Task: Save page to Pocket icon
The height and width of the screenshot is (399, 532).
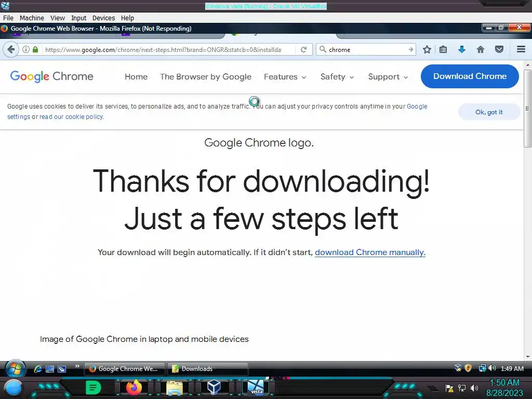Action: [499, 49]
